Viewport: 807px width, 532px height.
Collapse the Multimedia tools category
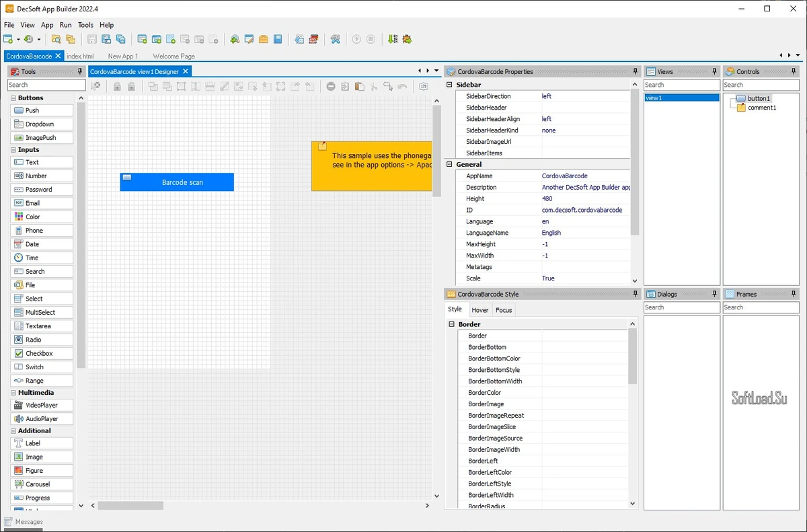[x=13, y=393]
